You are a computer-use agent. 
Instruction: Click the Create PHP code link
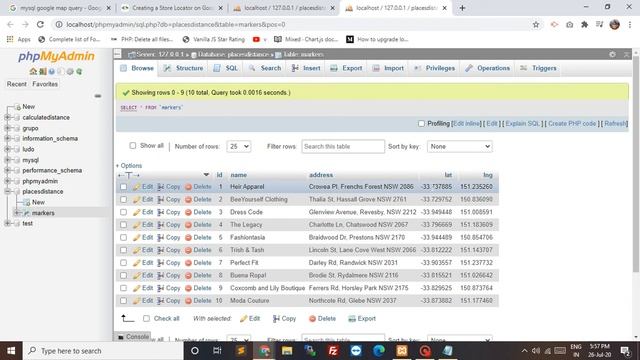572,123
